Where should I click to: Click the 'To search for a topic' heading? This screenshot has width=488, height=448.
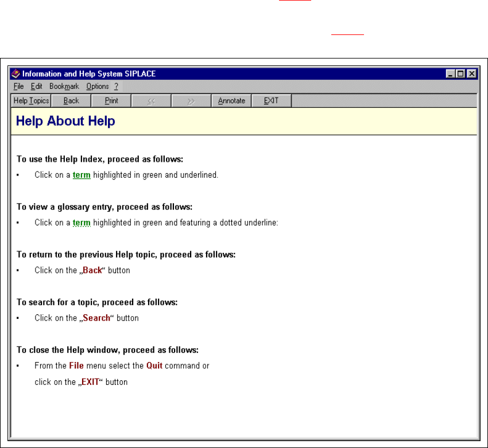pyautogui.click(x=97, y=302)
